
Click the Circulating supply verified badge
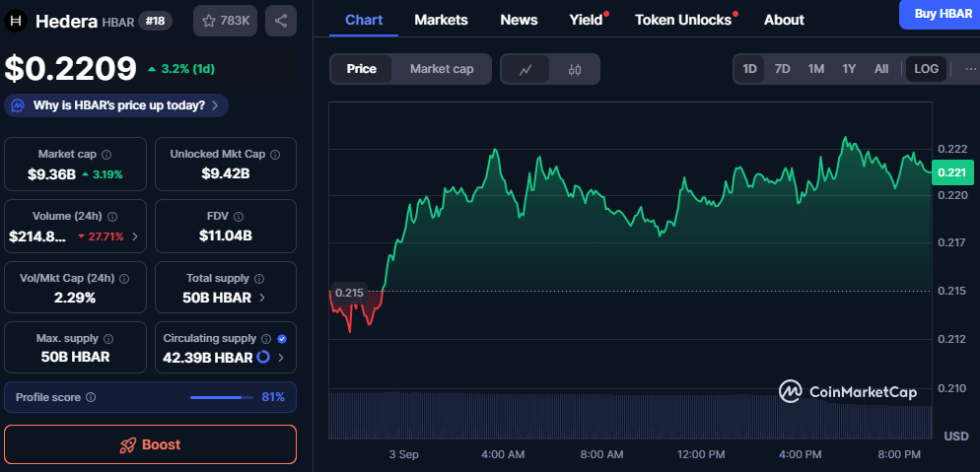(x=282, y=338)
